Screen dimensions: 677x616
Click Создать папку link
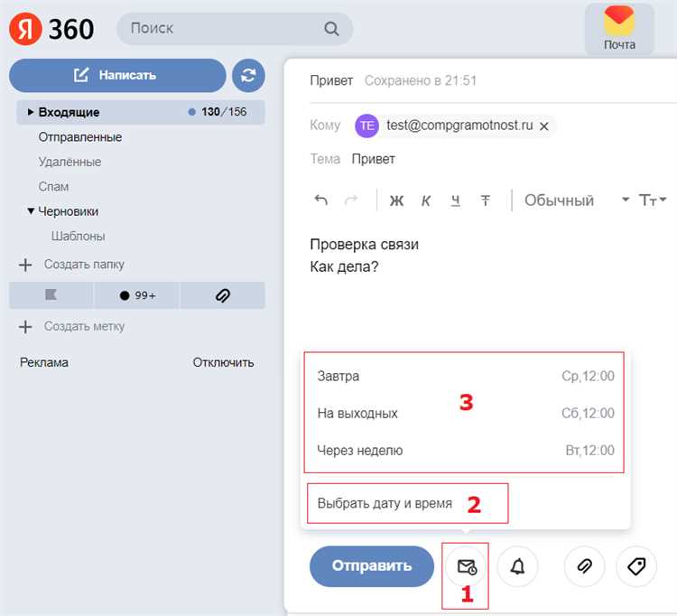coord(84,265)
